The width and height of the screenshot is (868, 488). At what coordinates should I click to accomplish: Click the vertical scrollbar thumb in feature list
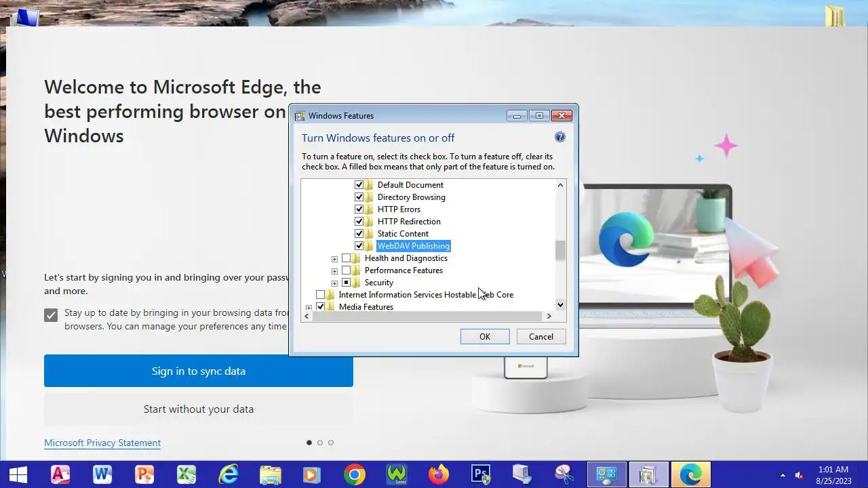click(x=560, y=250)
